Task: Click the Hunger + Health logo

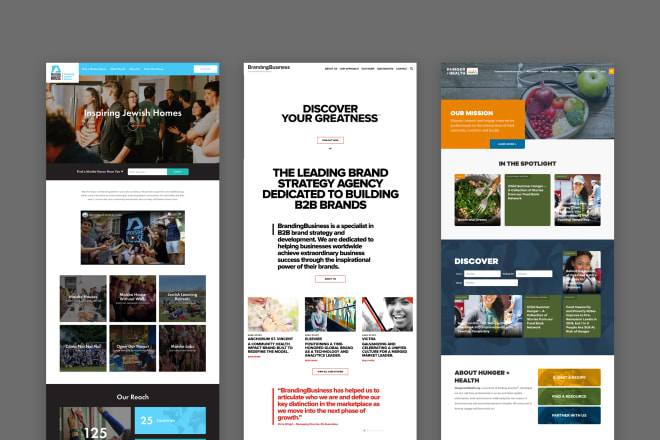Action: pyautogui.click(x=462, y=71)
